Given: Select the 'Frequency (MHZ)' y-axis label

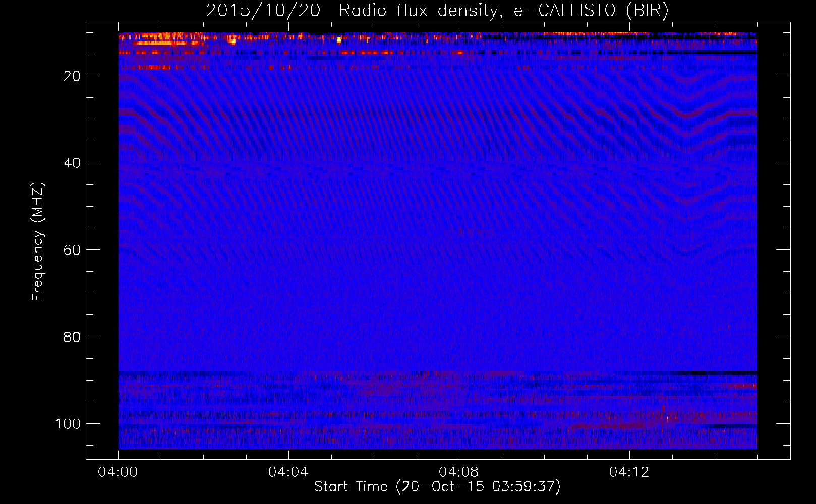Looking at the screenshot, I should (x=38, y=241).
